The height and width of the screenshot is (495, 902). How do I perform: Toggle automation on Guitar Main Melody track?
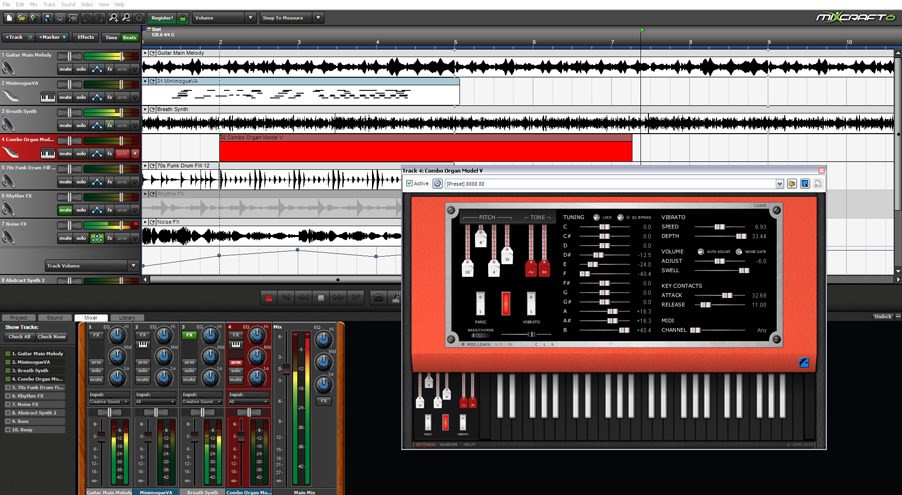click(97, 69)
